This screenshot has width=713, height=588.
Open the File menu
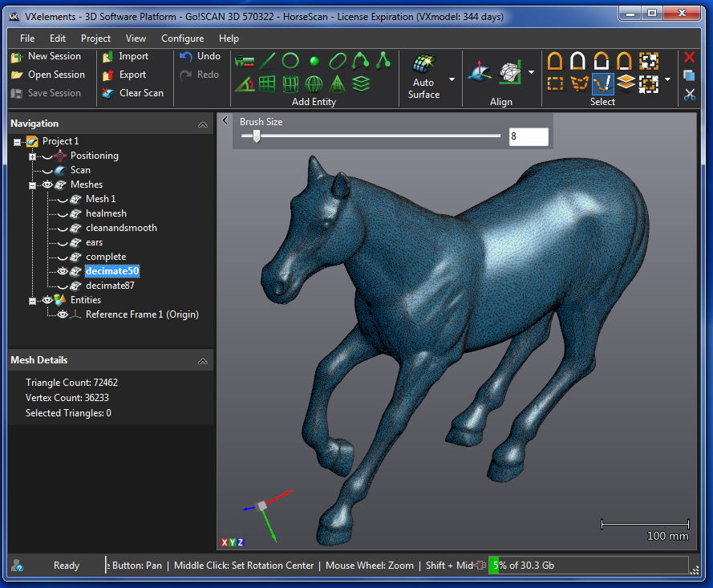(x=27, y=39)
